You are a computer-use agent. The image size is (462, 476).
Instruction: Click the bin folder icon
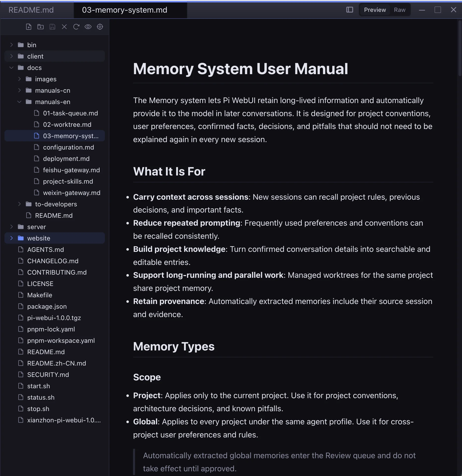(21, 45)
